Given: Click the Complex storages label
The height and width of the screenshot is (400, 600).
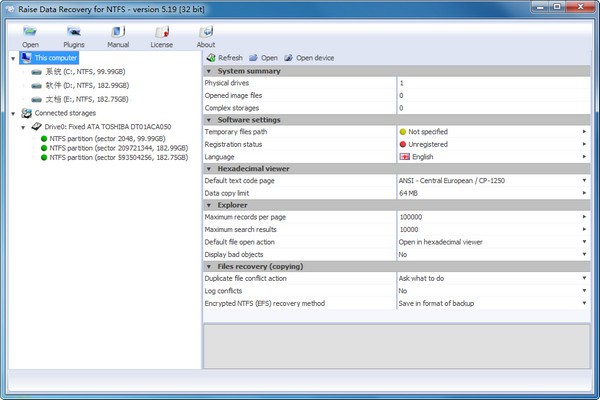Looking at the screenshot, I should [x=232, y=108].
